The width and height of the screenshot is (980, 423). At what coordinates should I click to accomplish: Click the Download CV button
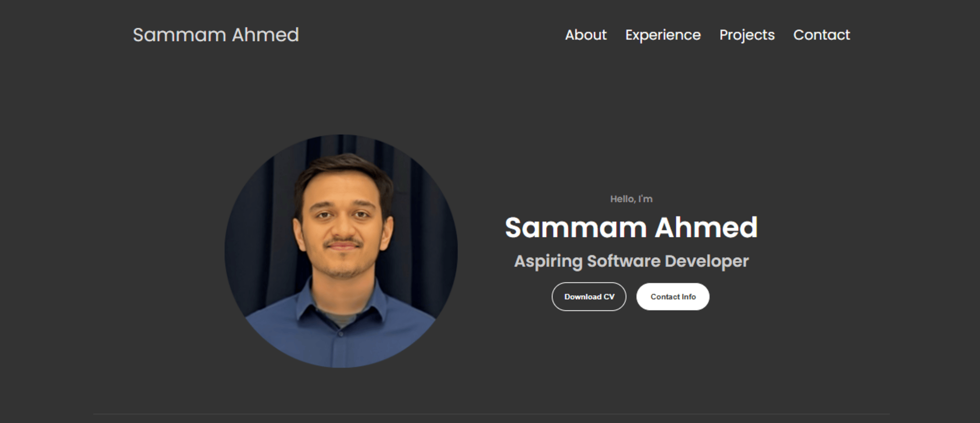click(x=588, y=297)
